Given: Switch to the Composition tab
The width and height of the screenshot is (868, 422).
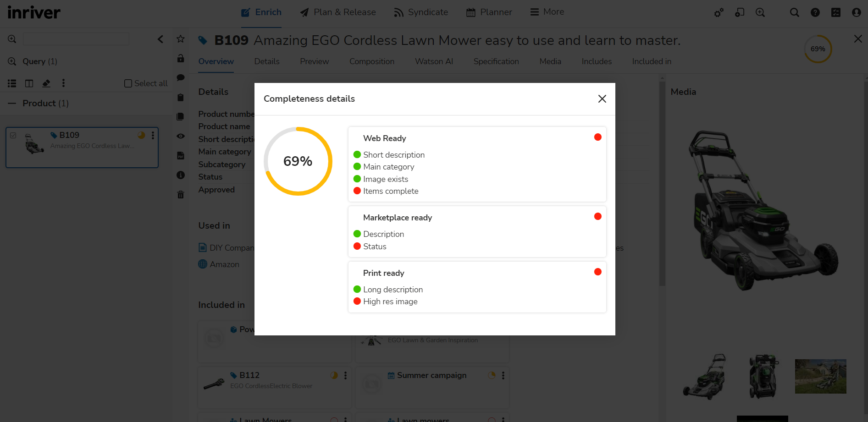Looking at the screenshot, I should (372, 61).
